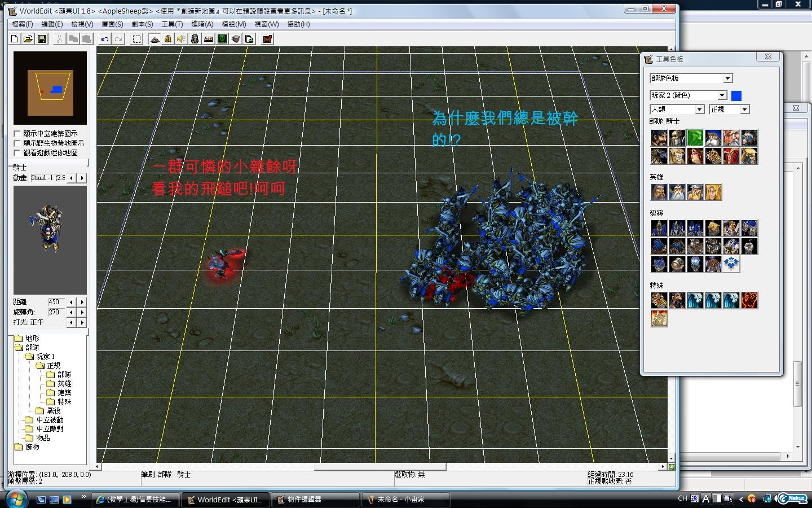Increase 距離 value with right arrow
This screenshot has width=812, height=508.
coord(82,303)
